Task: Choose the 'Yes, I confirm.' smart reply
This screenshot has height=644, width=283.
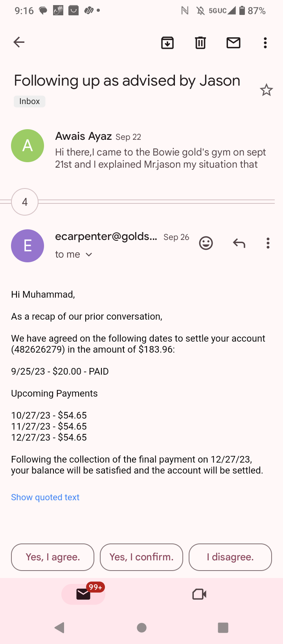Action: (x=141, y=557)
